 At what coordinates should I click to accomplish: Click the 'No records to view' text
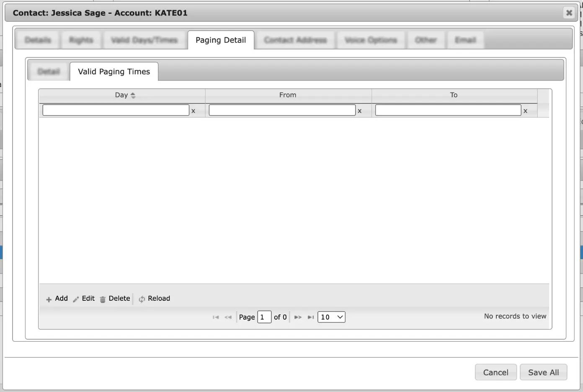pyautogui.click(x=515, y=316)
